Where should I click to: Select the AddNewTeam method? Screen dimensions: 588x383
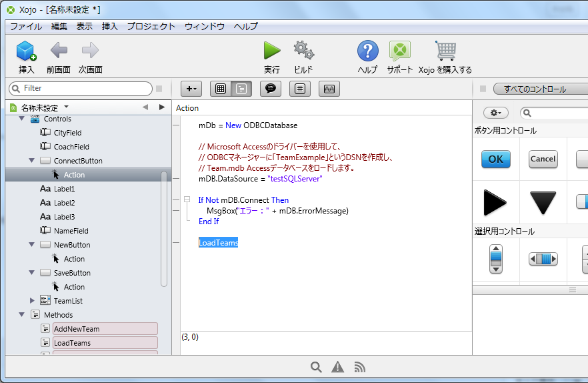105,329
